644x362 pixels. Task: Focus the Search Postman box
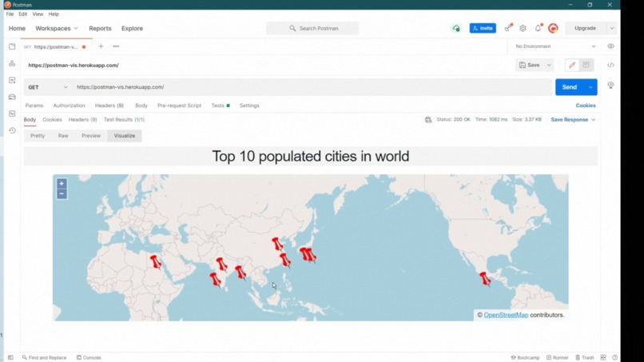(312, 28)
